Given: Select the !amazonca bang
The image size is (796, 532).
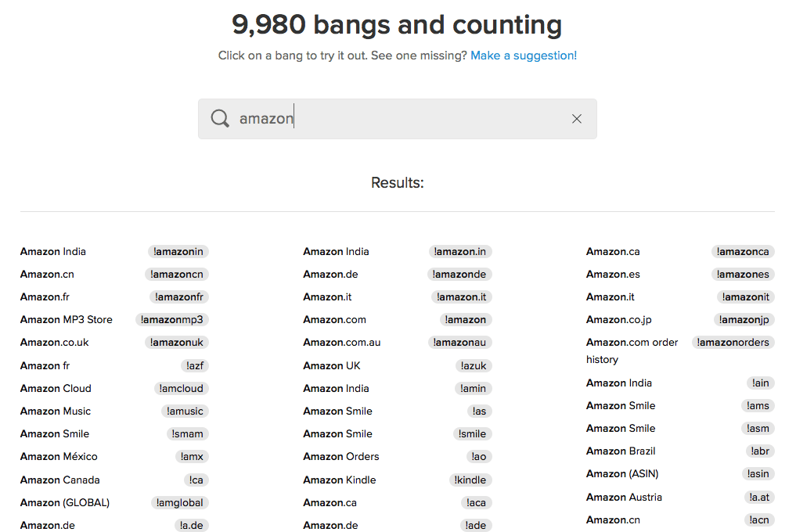Looking at the screenshot, I should [743, 251].
